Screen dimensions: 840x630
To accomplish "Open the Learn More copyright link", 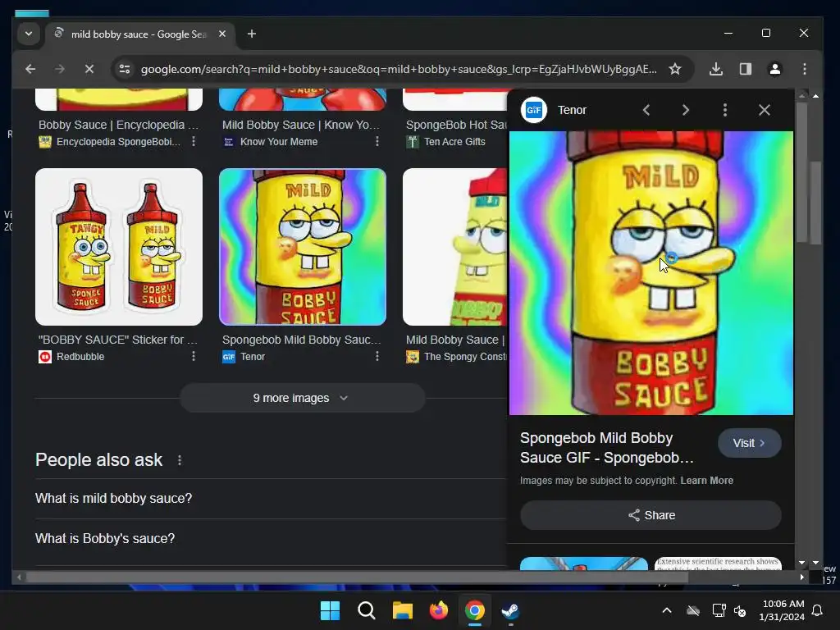I will tap(706, 481).
